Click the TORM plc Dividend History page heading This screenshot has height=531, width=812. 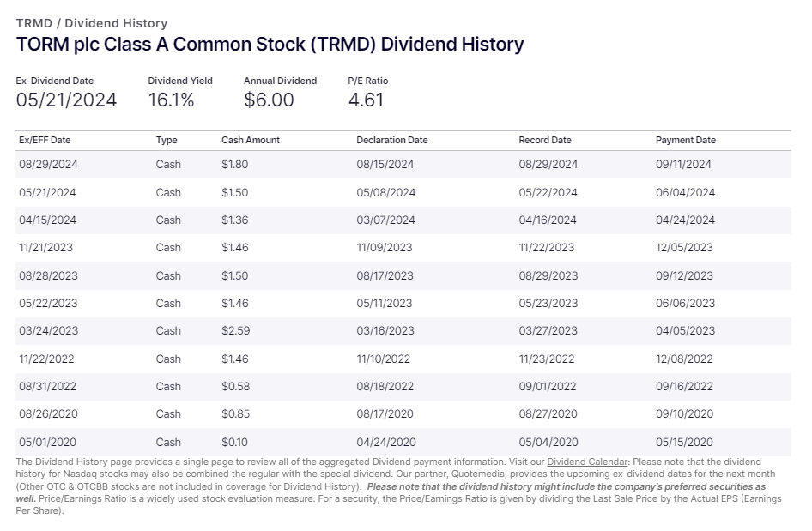(270, 44)
